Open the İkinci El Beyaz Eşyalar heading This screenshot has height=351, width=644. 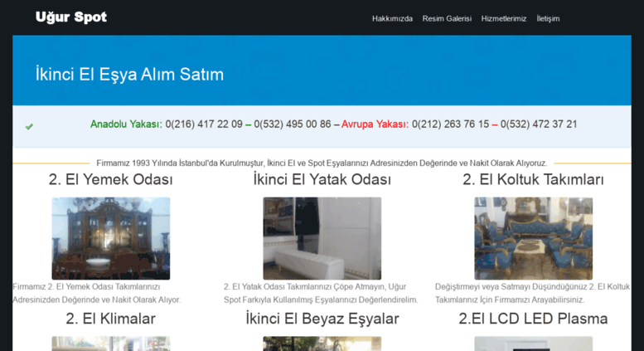click(322, 319)
